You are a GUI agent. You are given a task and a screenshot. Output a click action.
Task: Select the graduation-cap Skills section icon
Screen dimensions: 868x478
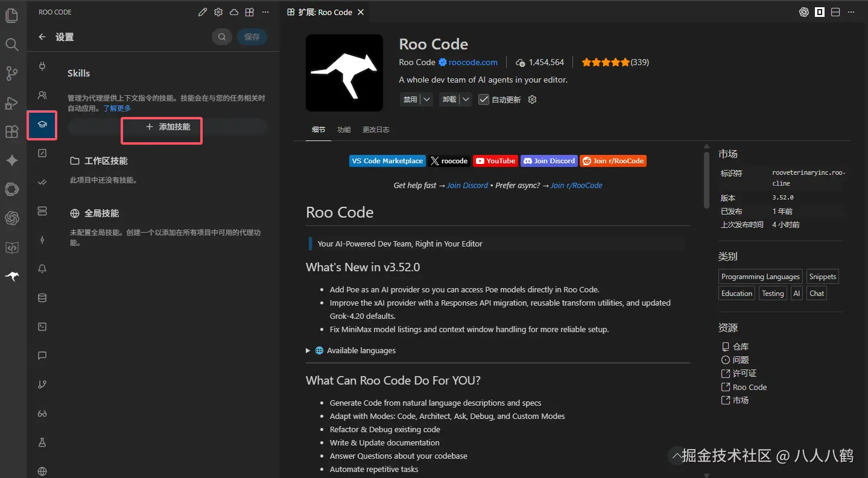pyautogui.click(x=42, y=124)
